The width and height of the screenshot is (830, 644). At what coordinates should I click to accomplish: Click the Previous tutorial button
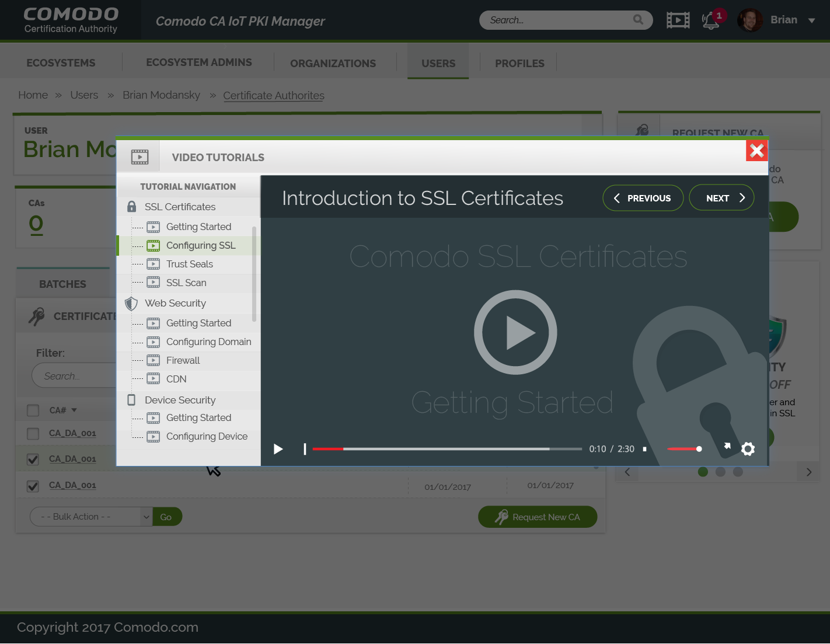(643, 198)
